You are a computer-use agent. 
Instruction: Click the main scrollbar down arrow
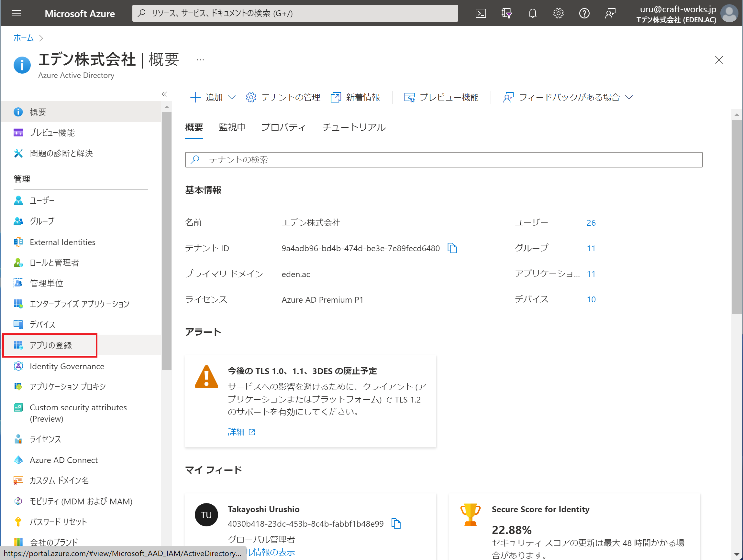pos(737,554)
